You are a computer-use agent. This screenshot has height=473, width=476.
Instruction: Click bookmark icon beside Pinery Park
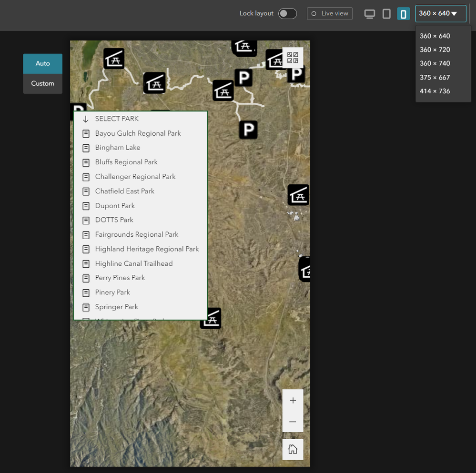pyautogui.click(x=86, y=293)
